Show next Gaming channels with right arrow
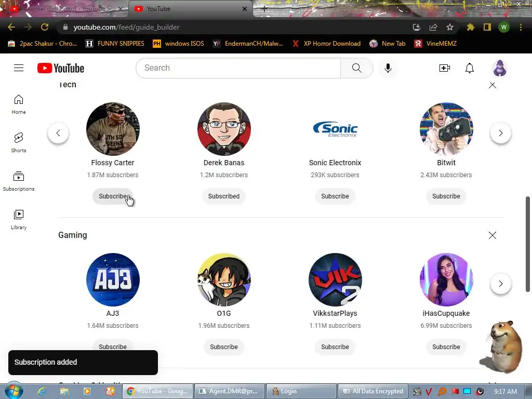The height and width of the screenshot is (399, 532). click(501, 284)
